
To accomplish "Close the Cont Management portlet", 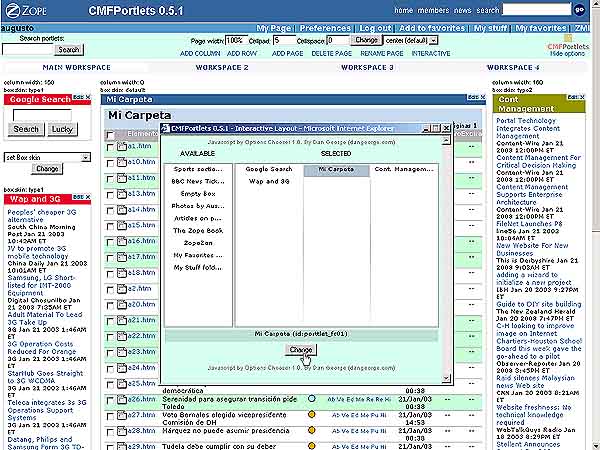I will coord(582,97).
